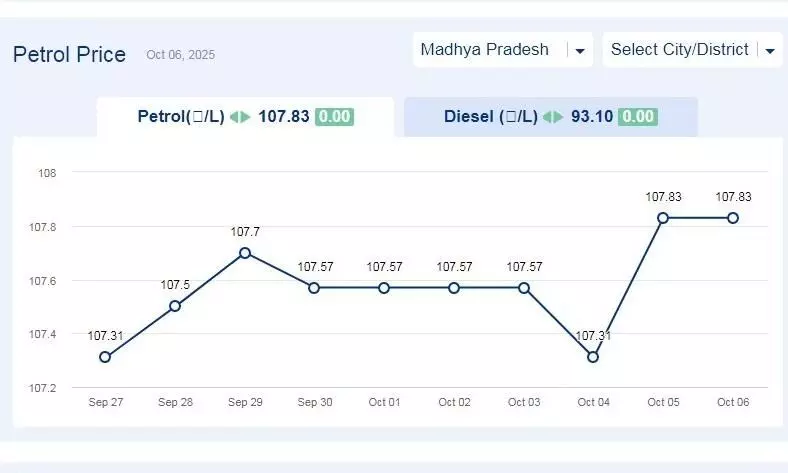The width and height of the screenshot is (788, 473).
Task: Click the arrow beside Madhya Pradesh
Action: coord(579,51)
